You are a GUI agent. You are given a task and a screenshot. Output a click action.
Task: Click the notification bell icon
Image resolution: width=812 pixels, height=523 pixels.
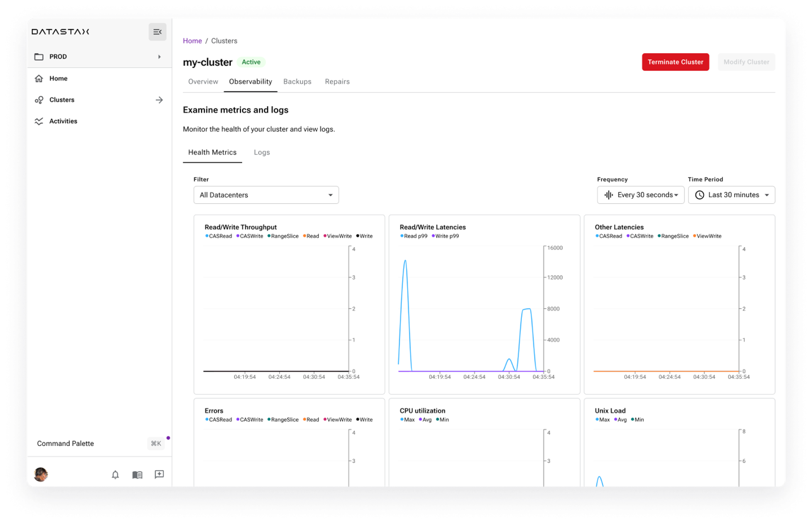click(115, 474)
